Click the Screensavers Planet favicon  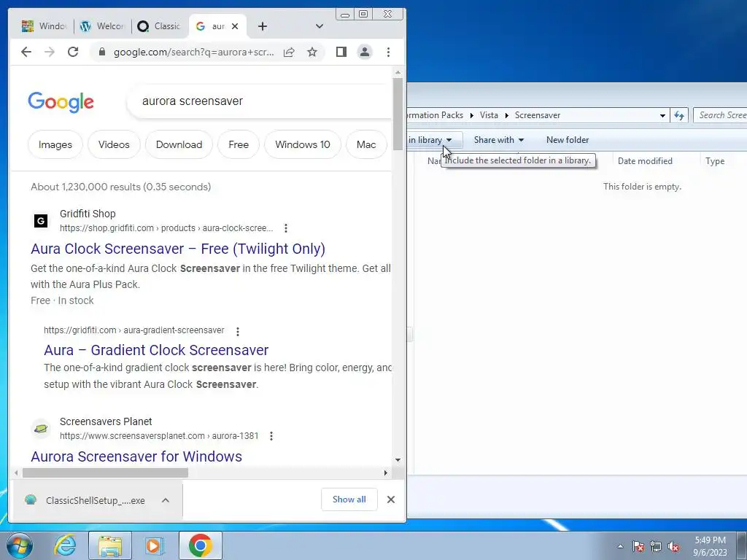[x=41, y=429]
